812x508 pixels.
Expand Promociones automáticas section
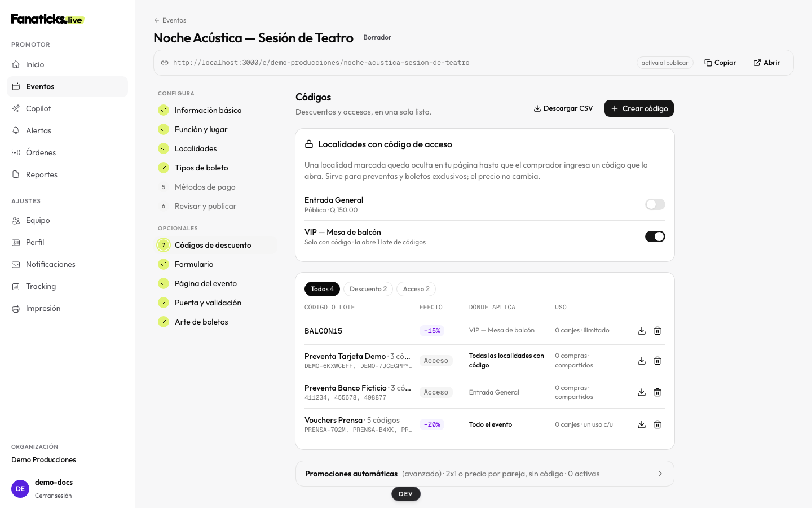(x=485, y=474)
